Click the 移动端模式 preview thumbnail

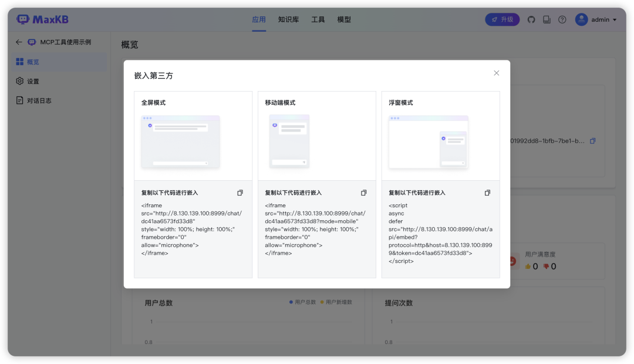[x=289, y=141]
